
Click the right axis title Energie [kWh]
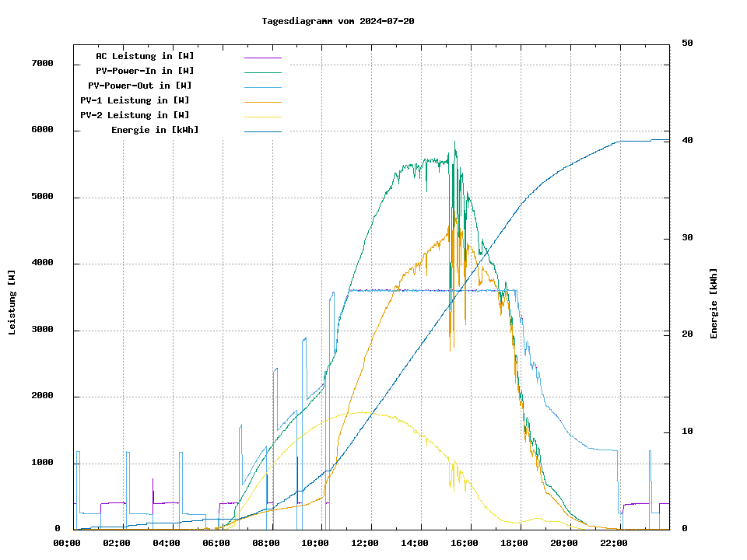pos(714,303)
